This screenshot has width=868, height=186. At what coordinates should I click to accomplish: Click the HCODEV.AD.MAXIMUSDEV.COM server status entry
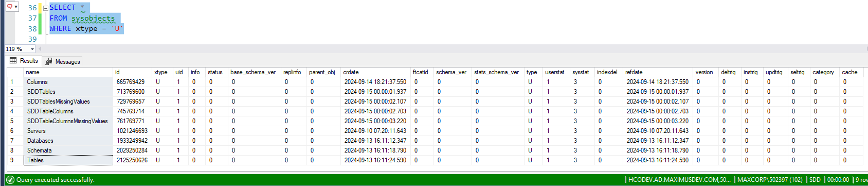tap(679, 180)
